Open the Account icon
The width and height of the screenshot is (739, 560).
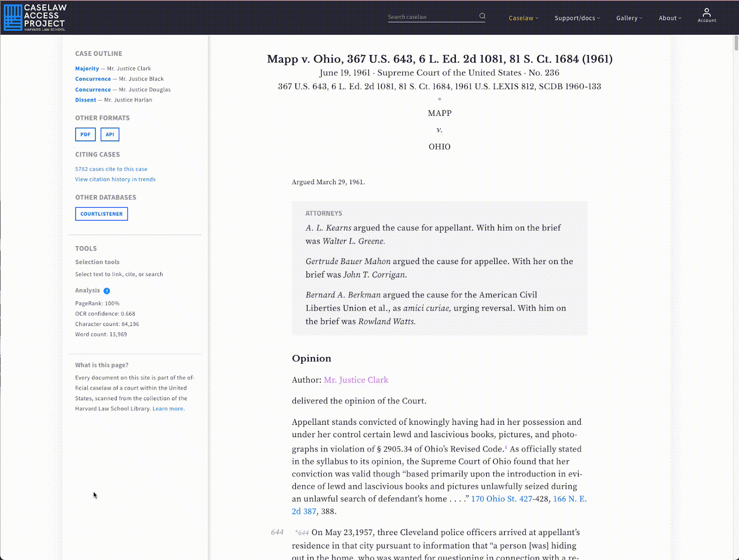[707, 15]
